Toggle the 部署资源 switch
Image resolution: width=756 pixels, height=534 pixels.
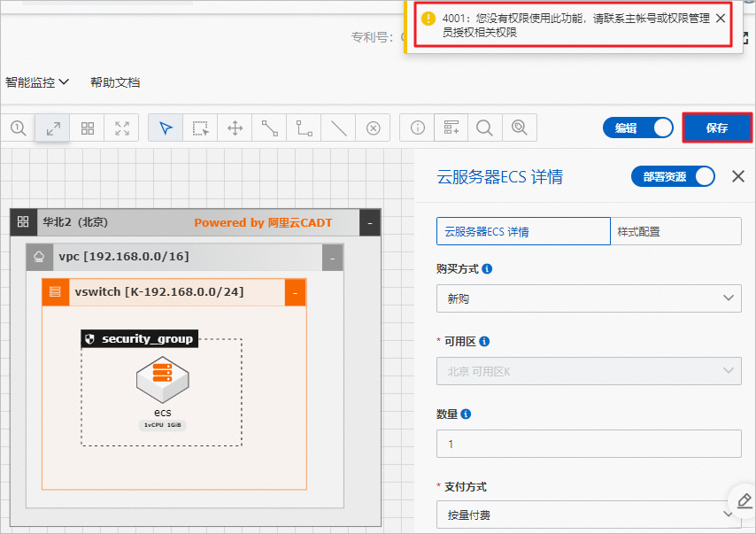(673, 176)
